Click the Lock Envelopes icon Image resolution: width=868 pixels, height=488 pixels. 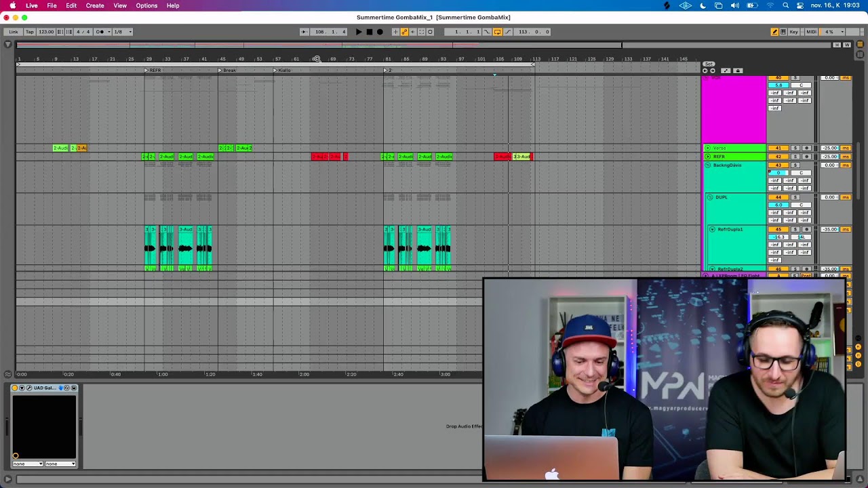[738, 70]
